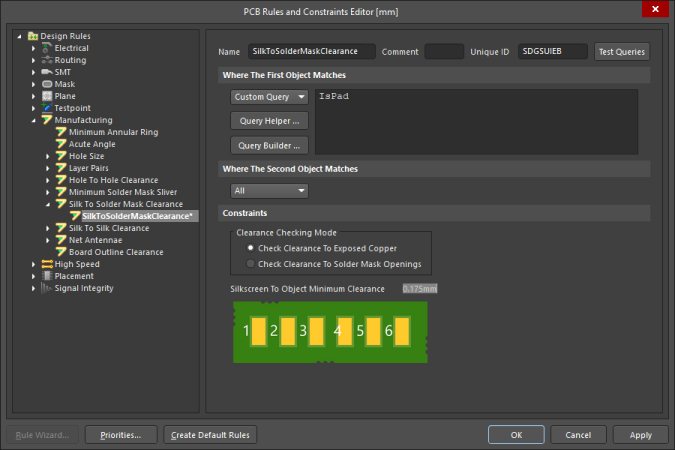
Task: Collapse the Manufacturing rules branch
Action: (34, 121)
